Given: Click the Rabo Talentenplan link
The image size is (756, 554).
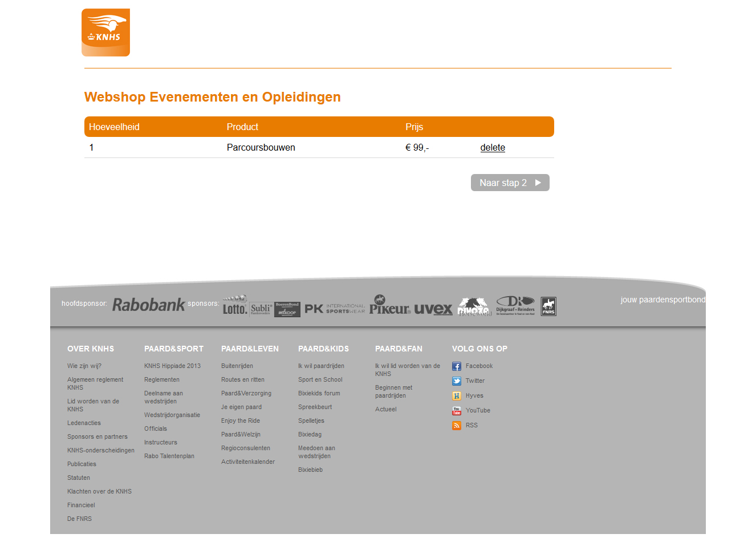Looking at the screenshot, I should (169, 456).
